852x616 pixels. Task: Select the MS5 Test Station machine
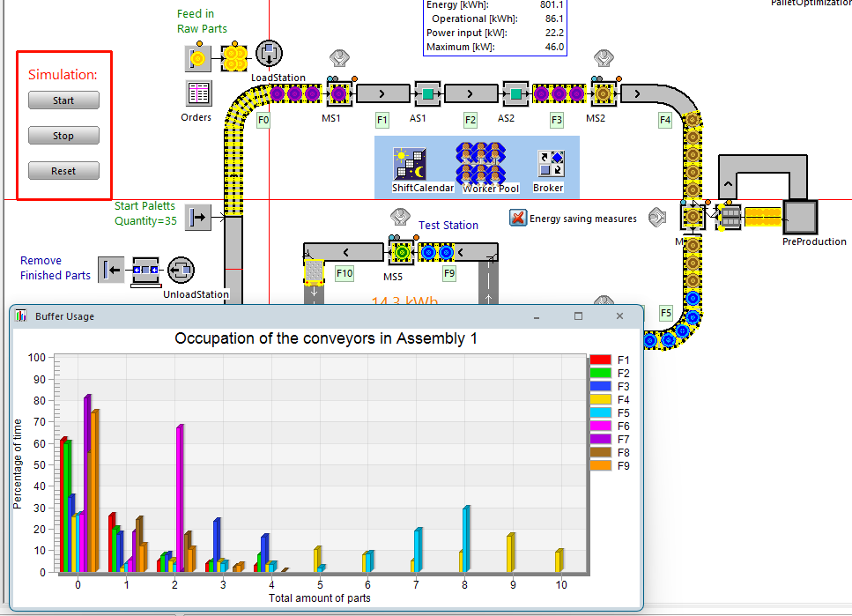click(402, 253)
